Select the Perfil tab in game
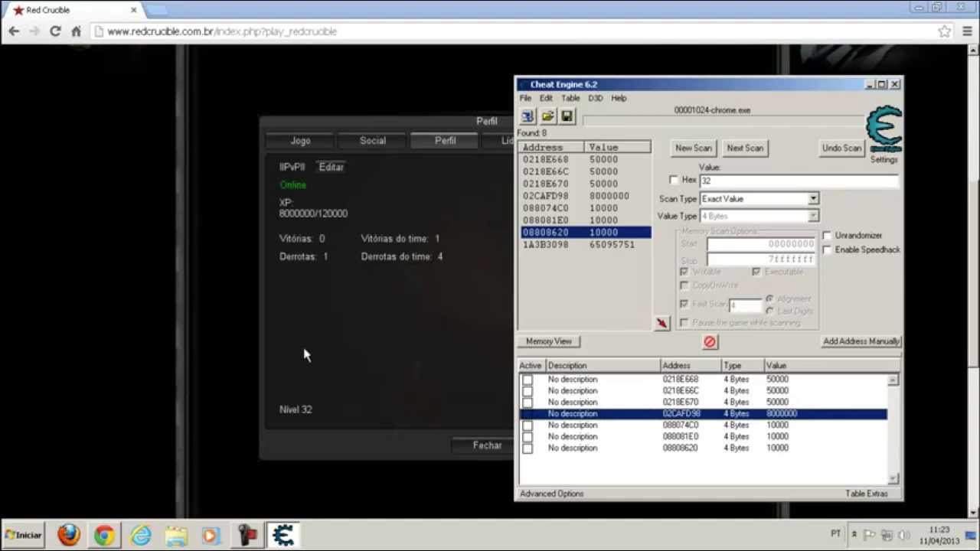Viewport: 980px width, 551px height. (x=445, y=141)
